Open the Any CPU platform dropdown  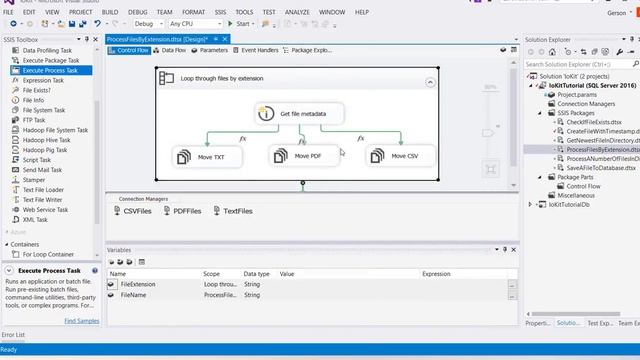pos(196,24)
